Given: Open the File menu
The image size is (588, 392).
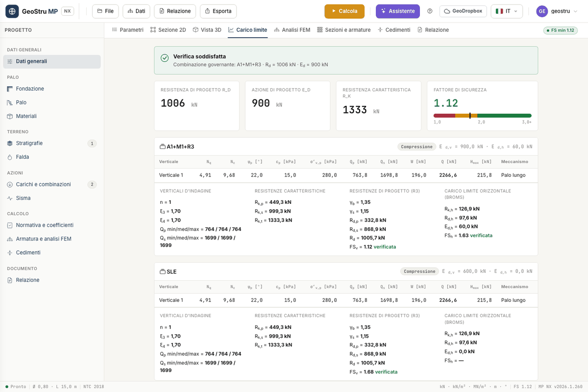Looking at the screenshot, I should pos(105,11).
